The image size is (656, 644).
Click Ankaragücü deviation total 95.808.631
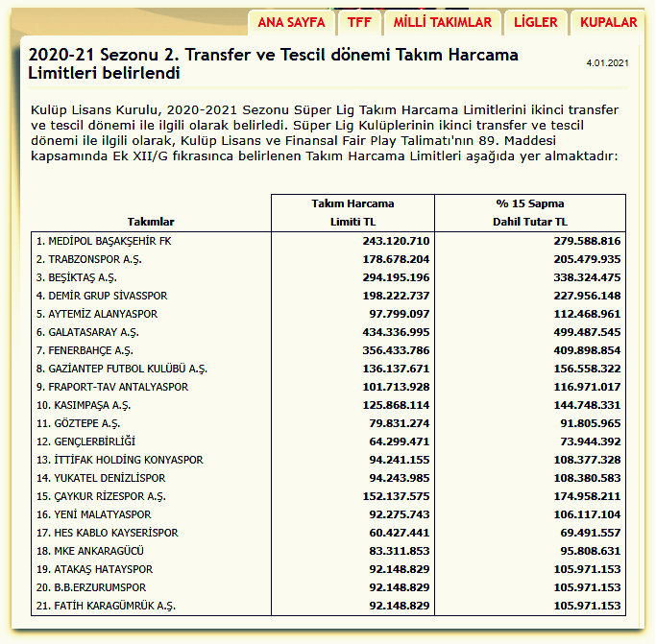point(591,551)
